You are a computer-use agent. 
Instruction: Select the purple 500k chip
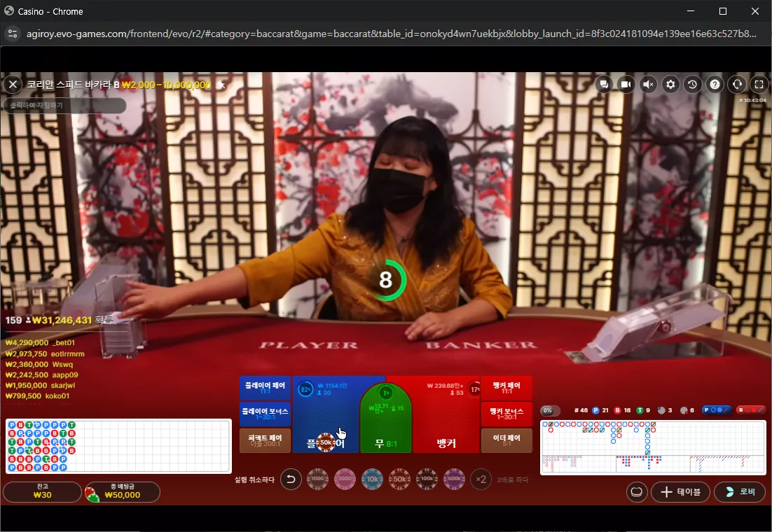tap(454, 479)
